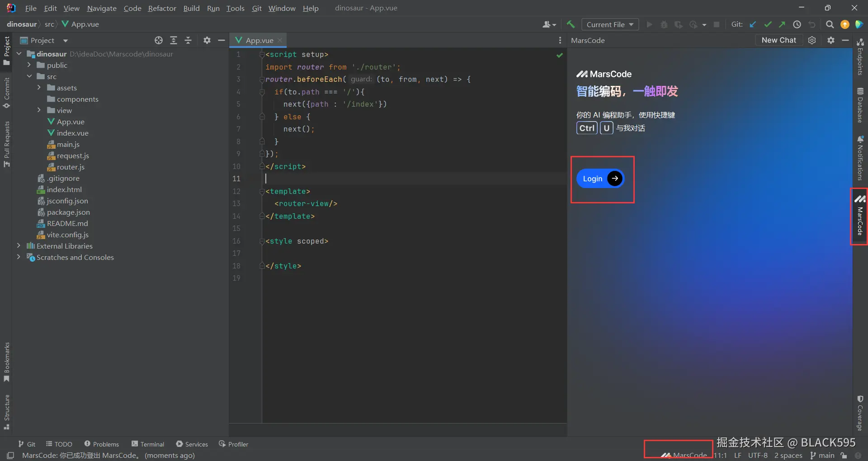Collapse the src folder

pos(29,76)
